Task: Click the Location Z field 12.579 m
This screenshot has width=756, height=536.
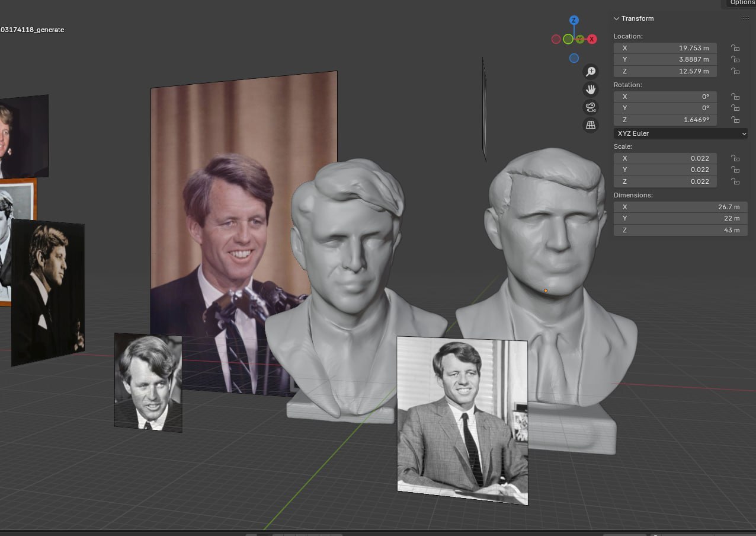Action: 665,71
